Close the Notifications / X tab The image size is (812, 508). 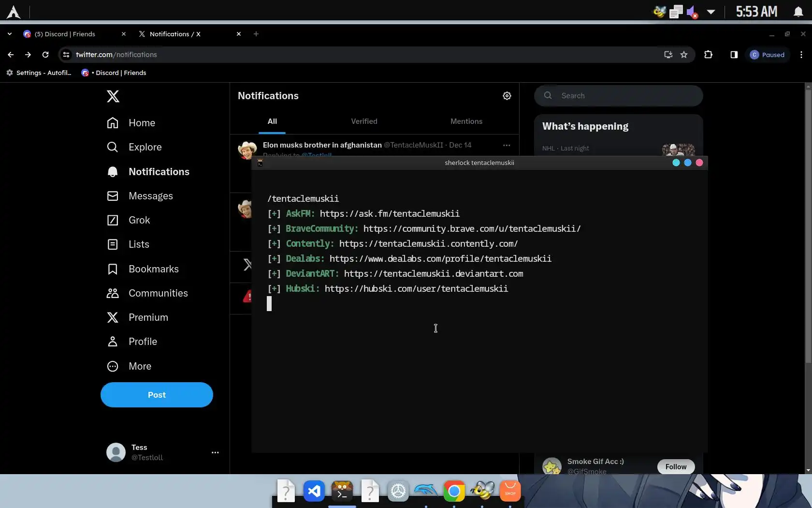click(238, 34)
